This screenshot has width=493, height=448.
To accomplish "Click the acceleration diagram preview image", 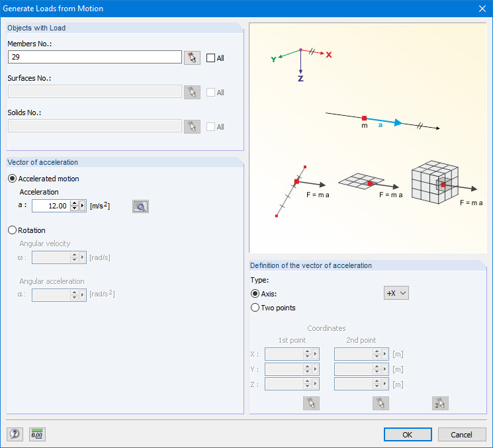I will pyautogui.click(x=368, y=138).
